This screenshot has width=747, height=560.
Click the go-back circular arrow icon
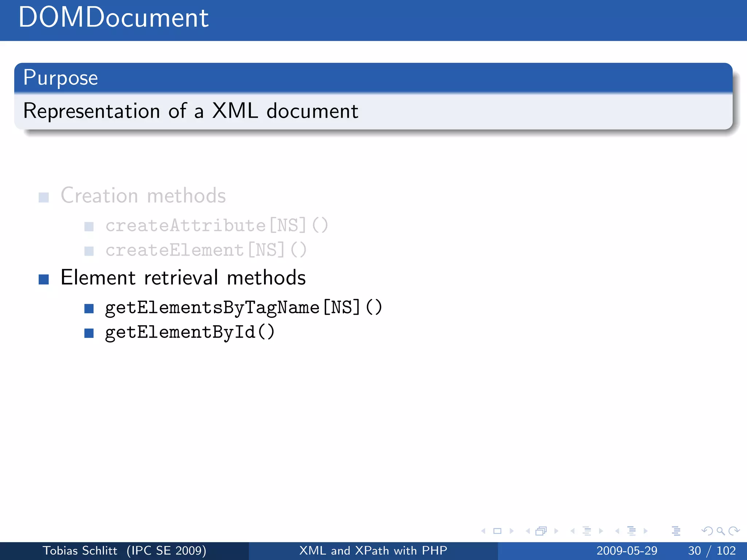tap(707, 531)
